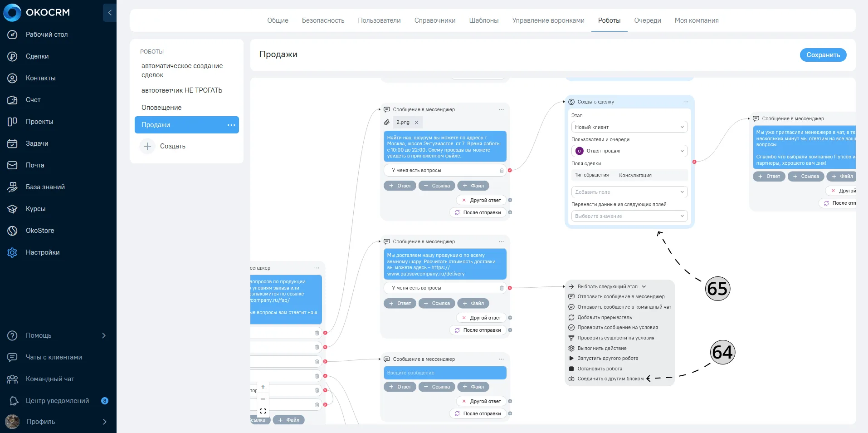The height and width of the screenshot is (433, 868).
Task: Open the Сделки sidebar icon
Action: coord(12,56)
